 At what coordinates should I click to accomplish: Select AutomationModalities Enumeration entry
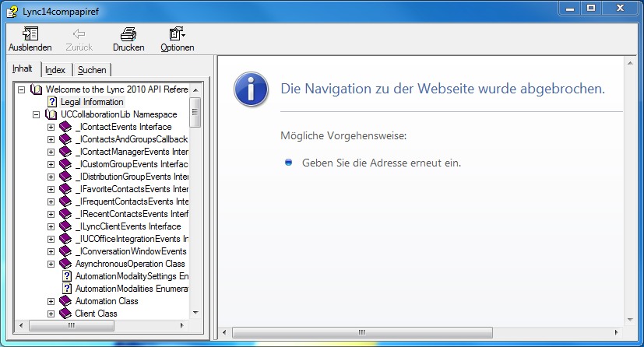[x=132, y=289]
